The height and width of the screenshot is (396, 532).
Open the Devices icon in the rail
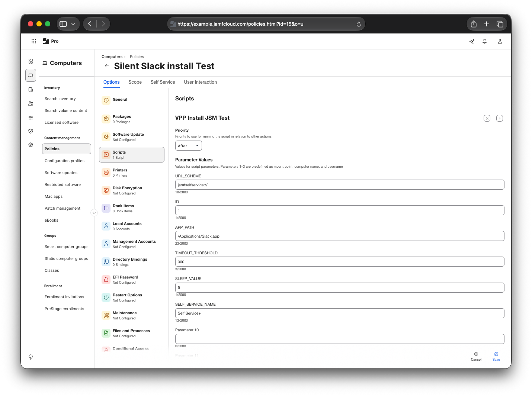(x=31, y=89)
